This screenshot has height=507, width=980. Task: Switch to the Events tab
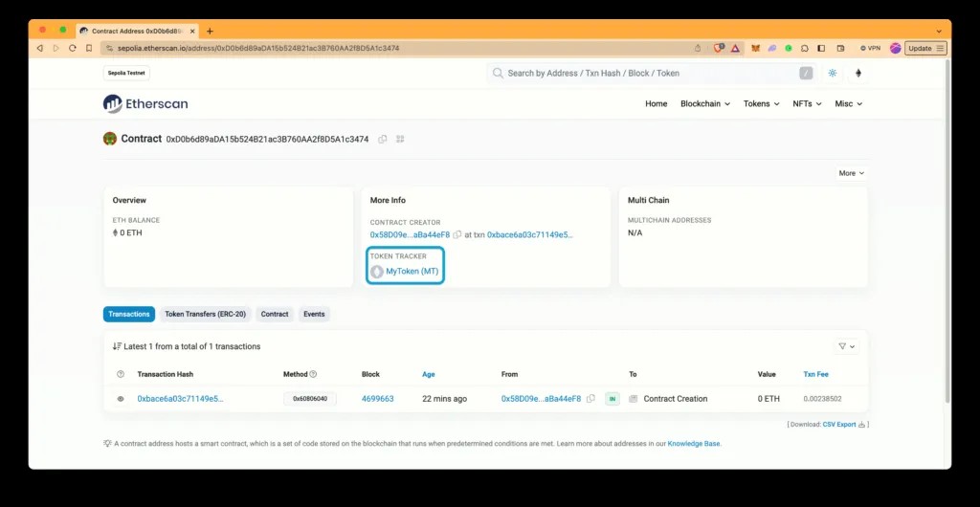314,314
